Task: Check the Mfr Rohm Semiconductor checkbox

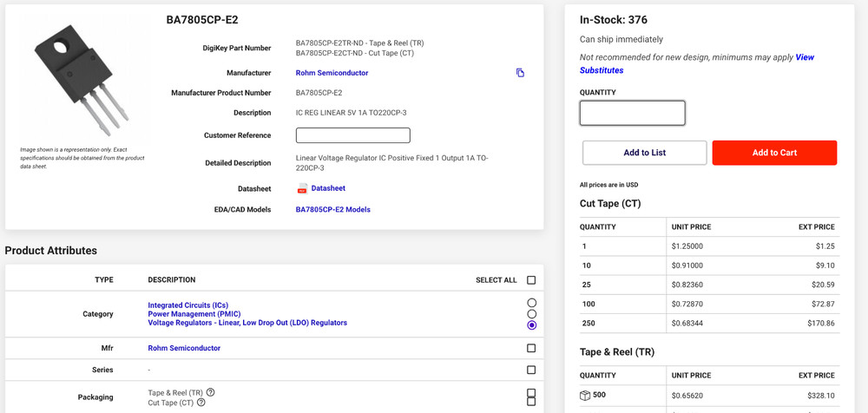Action: coord(531,348)
